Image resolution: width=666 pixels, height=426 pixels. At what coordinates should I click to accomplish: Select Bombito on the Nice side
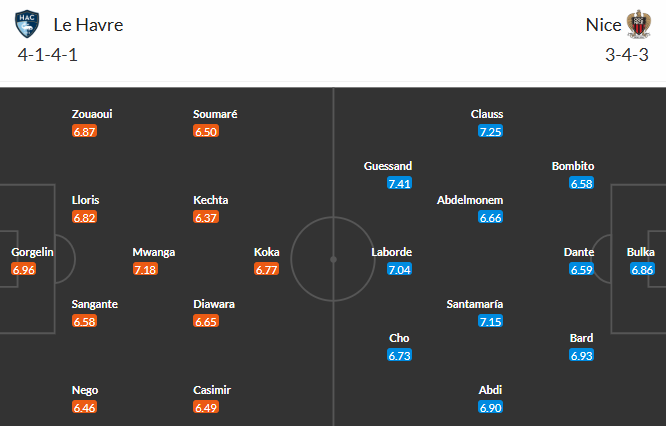(x=573, y=166)
